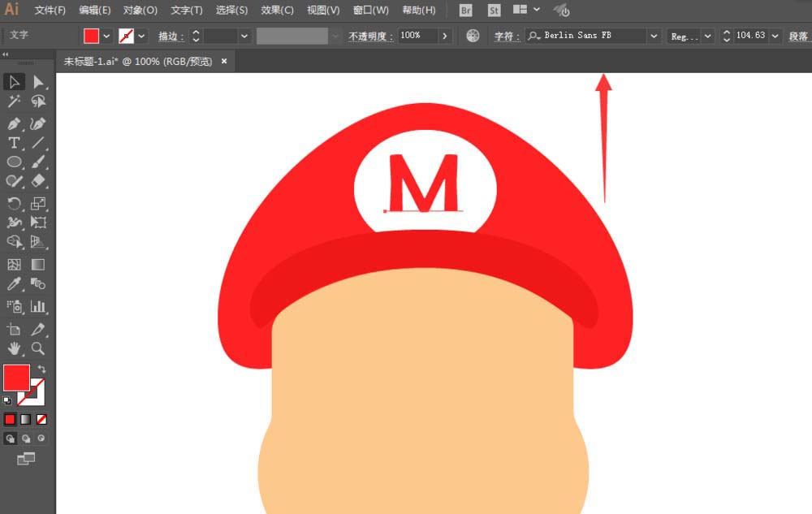
Task: Select the Slice tool
Action: [38, 329]
